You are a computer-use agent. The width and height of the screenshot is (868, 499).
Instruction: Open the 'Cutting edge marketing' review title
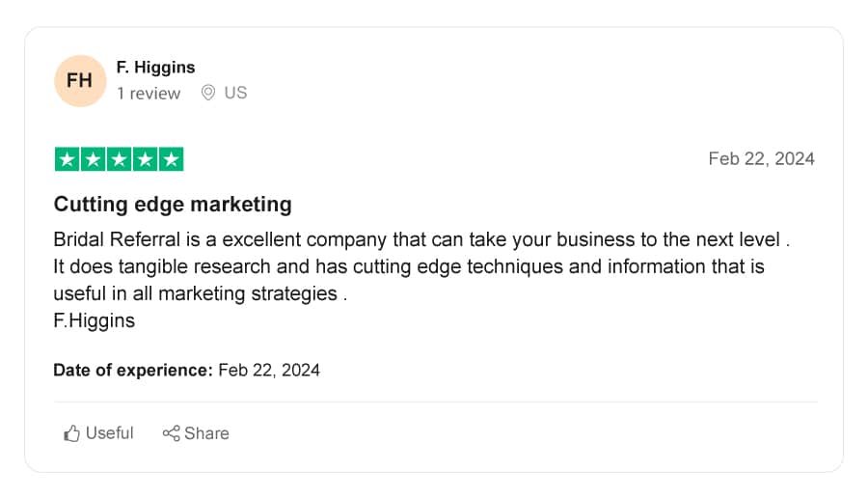(x=173, y=205)
